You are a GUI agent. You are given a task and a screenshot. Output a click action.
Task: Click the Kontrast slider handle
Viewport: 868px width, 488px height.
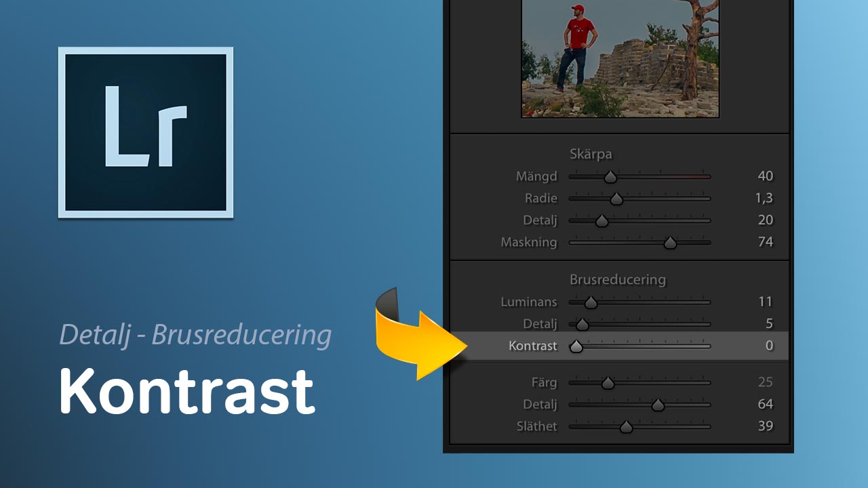point(576,347)
